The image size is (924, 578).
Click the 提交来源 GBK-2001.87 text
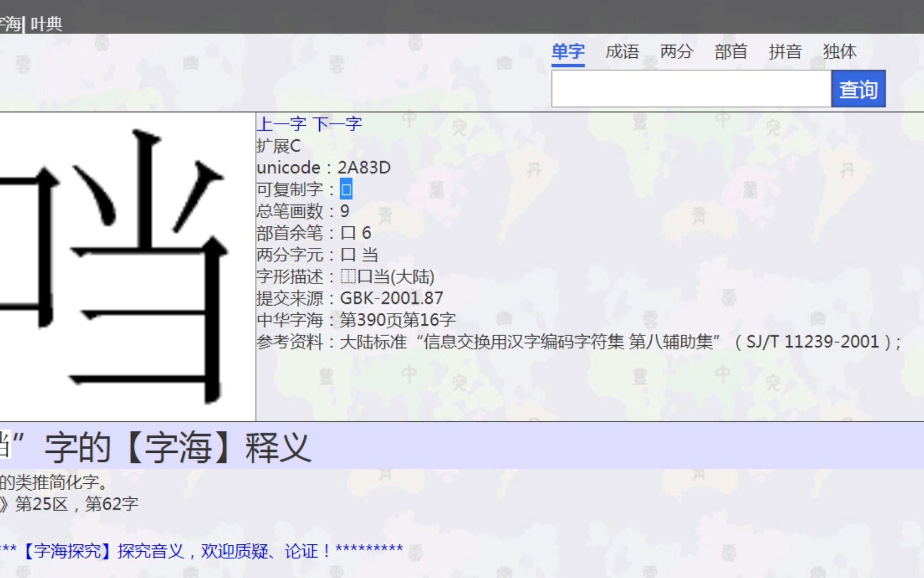350,298
